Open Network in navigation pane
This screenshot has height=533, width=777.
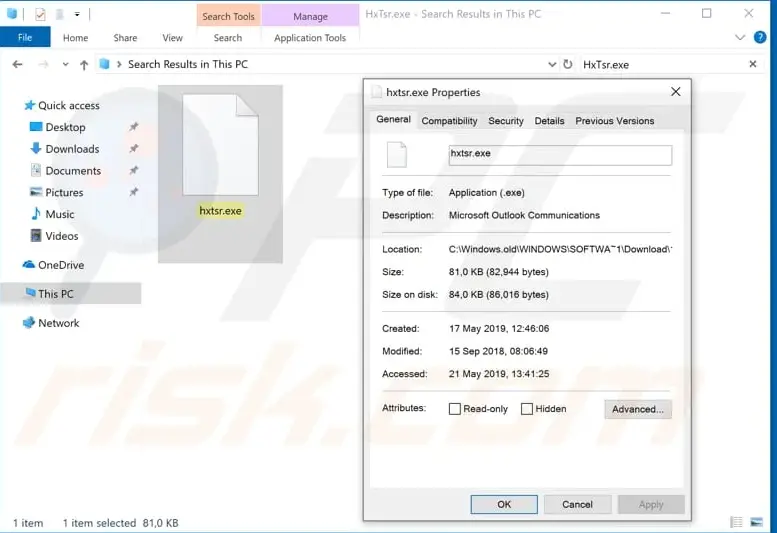coord(58,322)
